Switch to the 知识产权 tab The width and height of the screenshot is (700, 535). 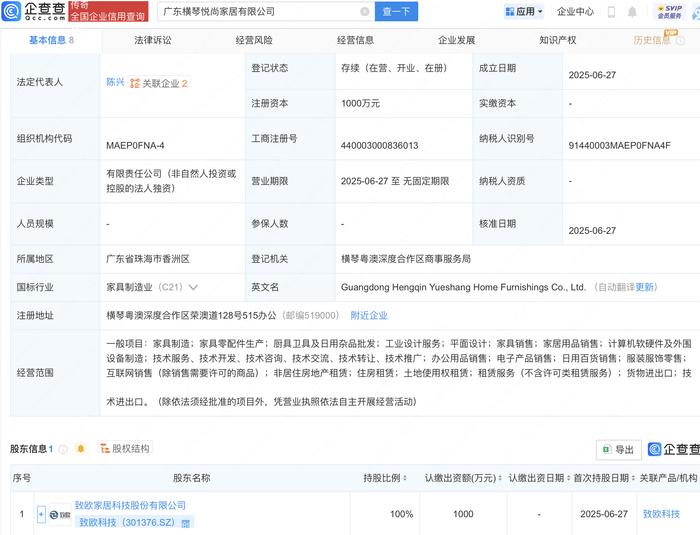click(558, 40)
